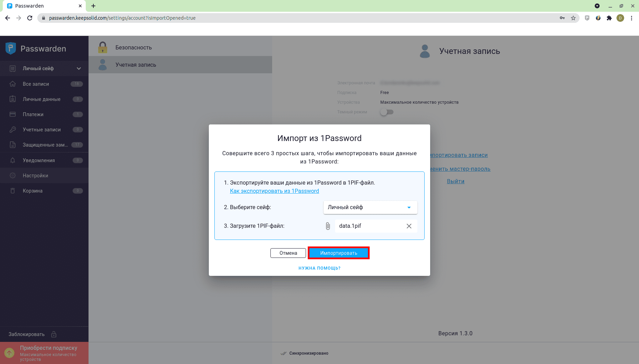Click the Корзина trash icon
Image resolution: width=639 pixels, height=364 pixels.
point(13,191)
